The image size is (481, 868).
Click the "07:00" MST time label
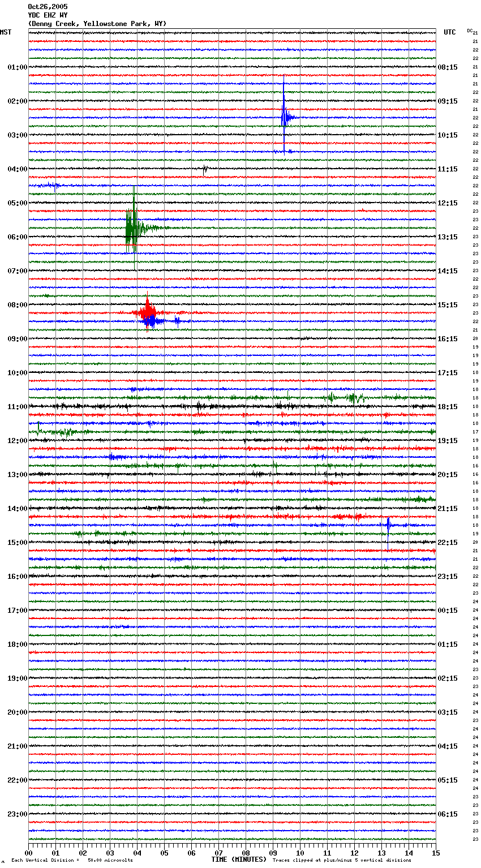(x=17, y=271)
